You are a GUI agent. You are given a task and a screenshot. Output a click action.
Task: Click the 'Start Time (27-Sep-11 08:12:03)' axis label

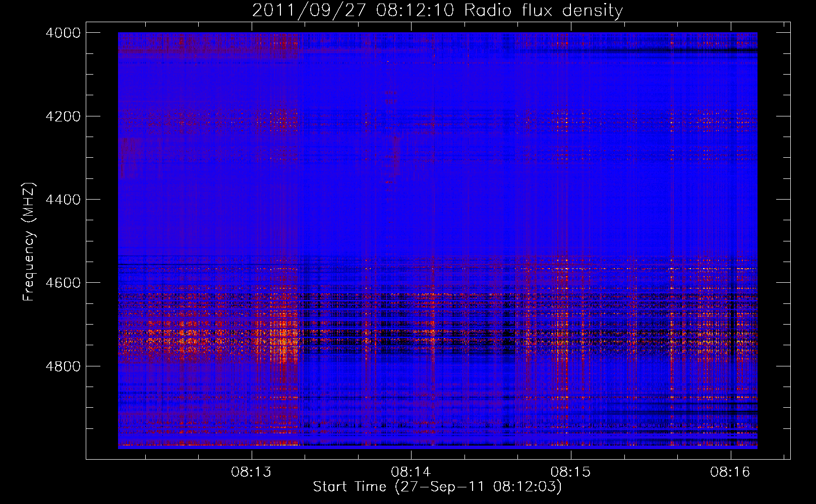click(437, 487)
